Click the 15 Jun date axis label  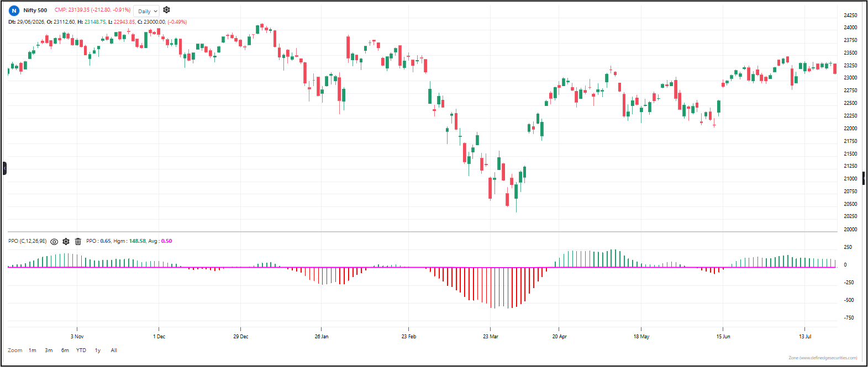723,337
